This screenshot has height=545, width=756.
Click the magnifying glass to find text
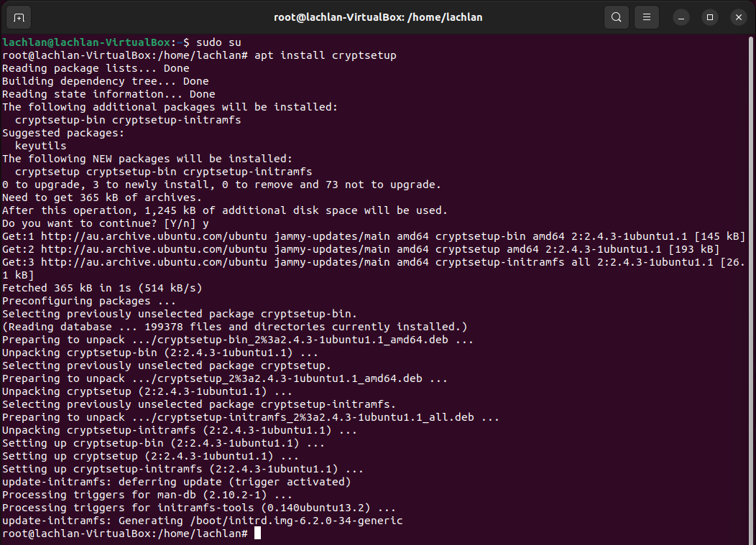616,17
